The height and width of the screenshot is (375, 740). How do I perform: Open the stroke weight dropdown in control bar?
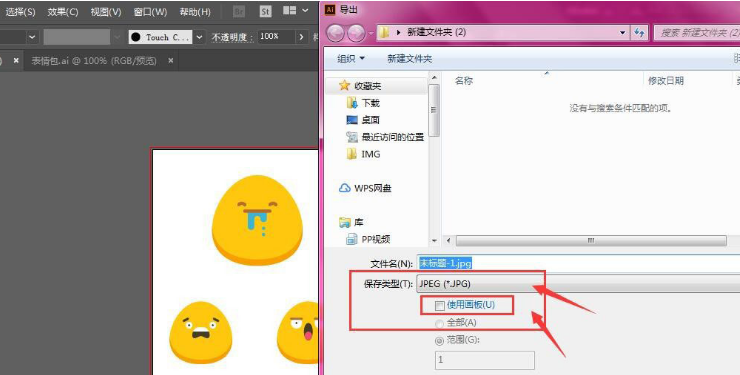coord(32,37)
